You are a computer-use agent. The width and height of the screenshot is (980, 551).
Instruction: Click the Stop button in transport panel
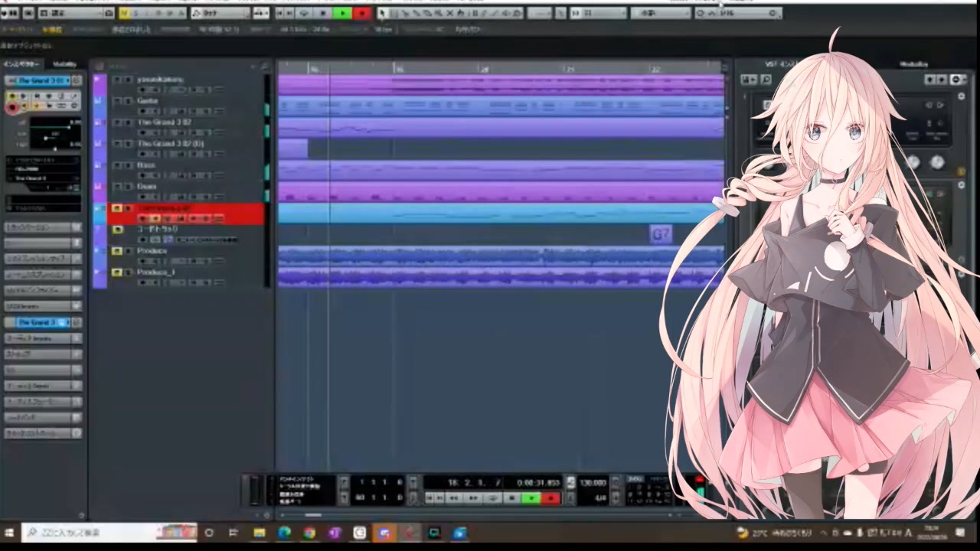(512, 498)
